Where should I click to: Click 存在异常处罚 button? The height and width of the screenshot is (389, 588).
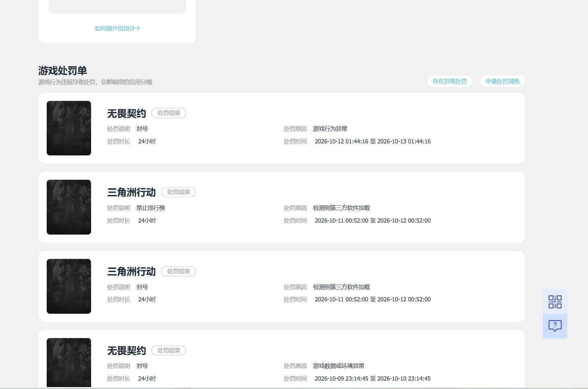point(450,81)
